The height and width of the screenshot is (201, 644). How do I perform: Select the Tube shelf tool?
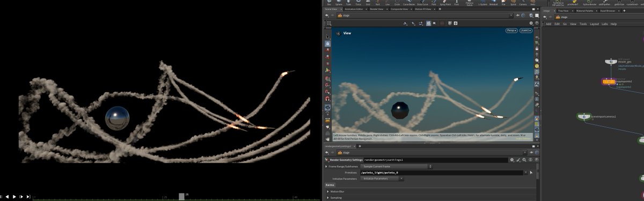coord(348,3)
